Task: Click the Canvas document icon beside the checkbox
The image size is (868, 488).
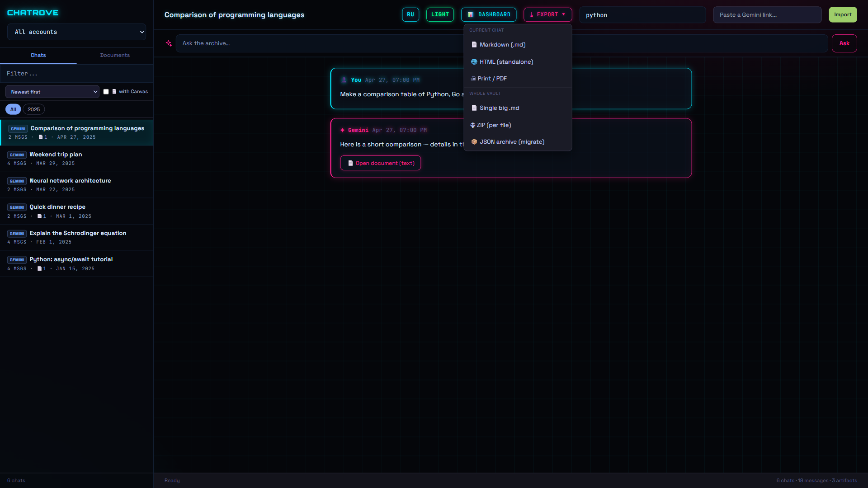Action: tap(114, 92)
